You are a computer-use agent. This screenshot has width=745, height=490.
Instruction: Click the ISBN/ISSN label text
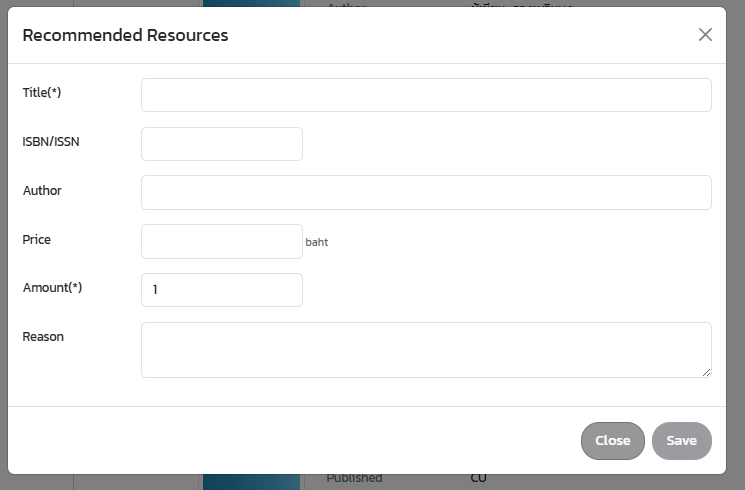51,142
